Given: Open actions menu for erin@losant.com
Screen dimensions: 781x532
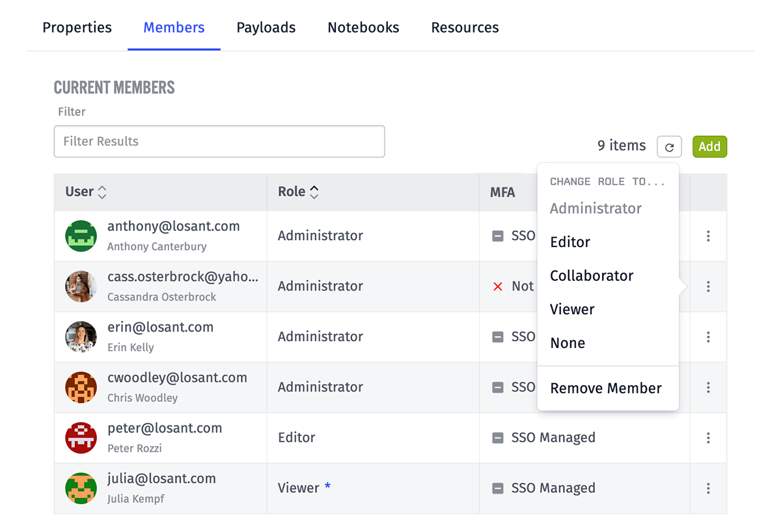Looking at the screenshot, I should (708, 337).
